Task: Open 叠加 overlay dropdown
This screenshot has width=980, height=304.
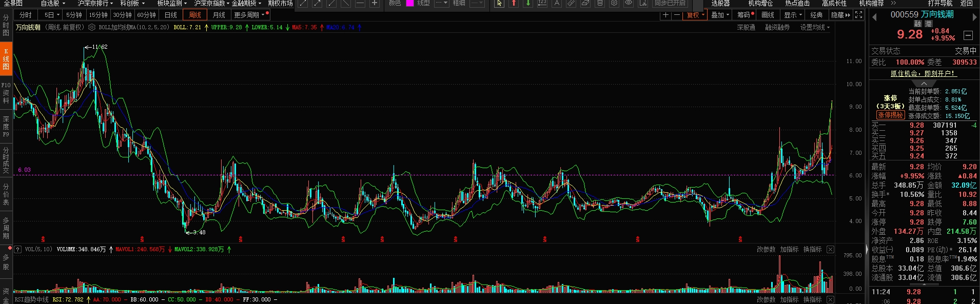Action: tap(720, 15)
